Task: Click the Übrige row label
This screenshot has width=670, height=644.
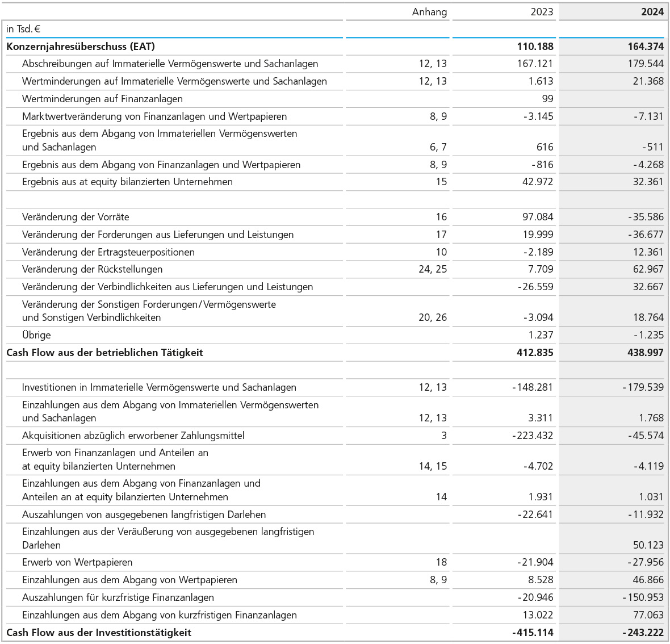Action: click(36, 335)
